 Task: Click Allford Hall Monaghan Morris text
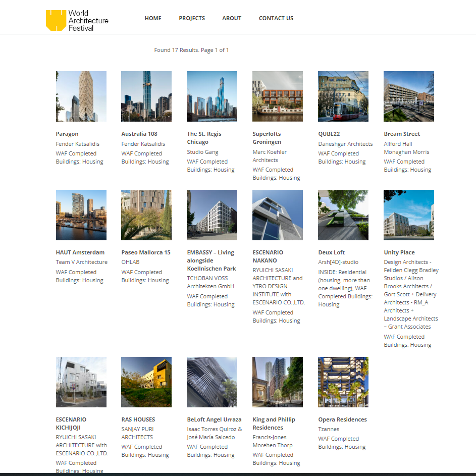pos(406,148)
